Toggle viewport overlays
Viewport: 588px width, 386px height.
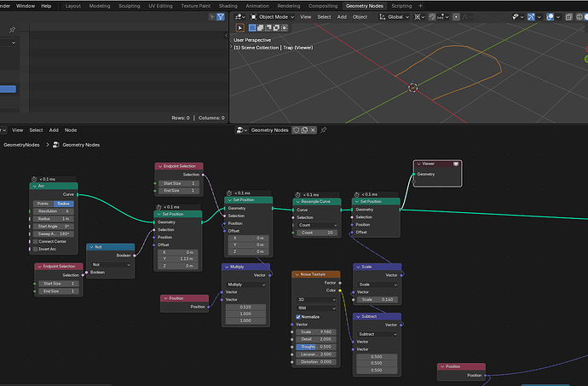(551, 17)
